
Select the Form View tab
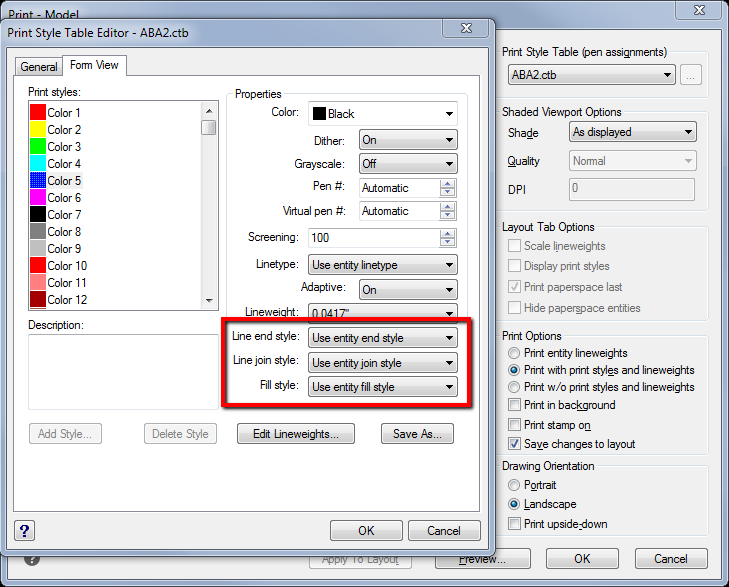(94, 66)
